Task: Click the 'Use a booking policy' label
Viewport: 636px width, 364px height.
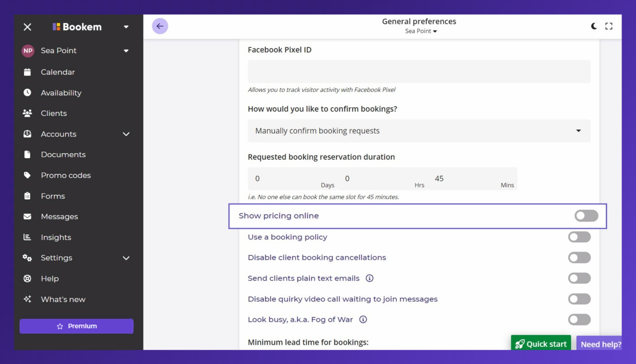Action: coord(288,237)
